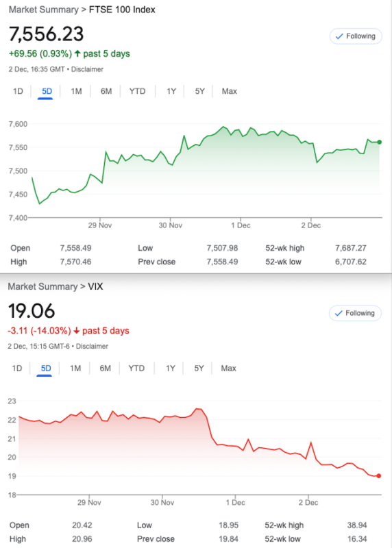
Task: Click 23 label on VIX y-axis
Action: pyautogui.click(x=12, y=401)
